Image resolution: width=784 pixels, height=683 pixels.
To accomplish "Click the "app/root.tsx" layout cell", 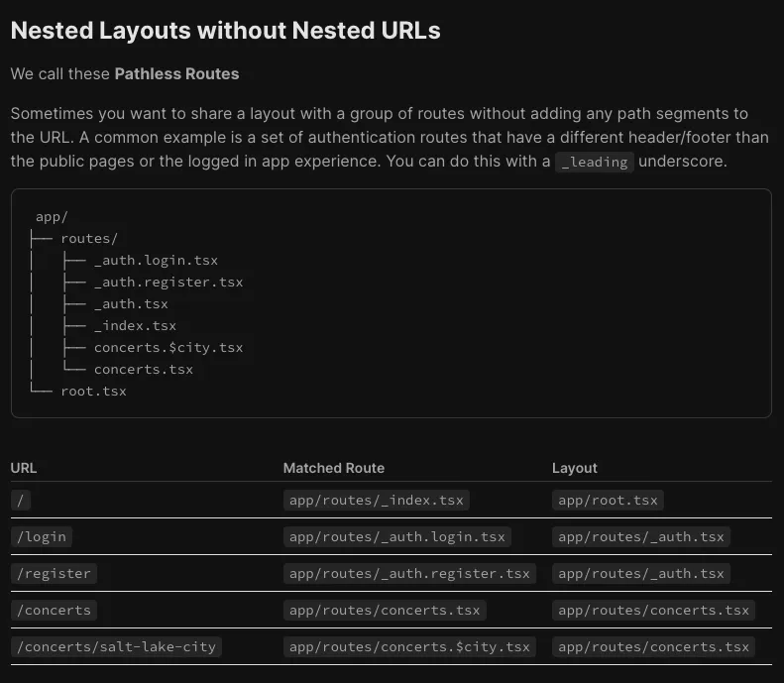I will click(608, 500).
